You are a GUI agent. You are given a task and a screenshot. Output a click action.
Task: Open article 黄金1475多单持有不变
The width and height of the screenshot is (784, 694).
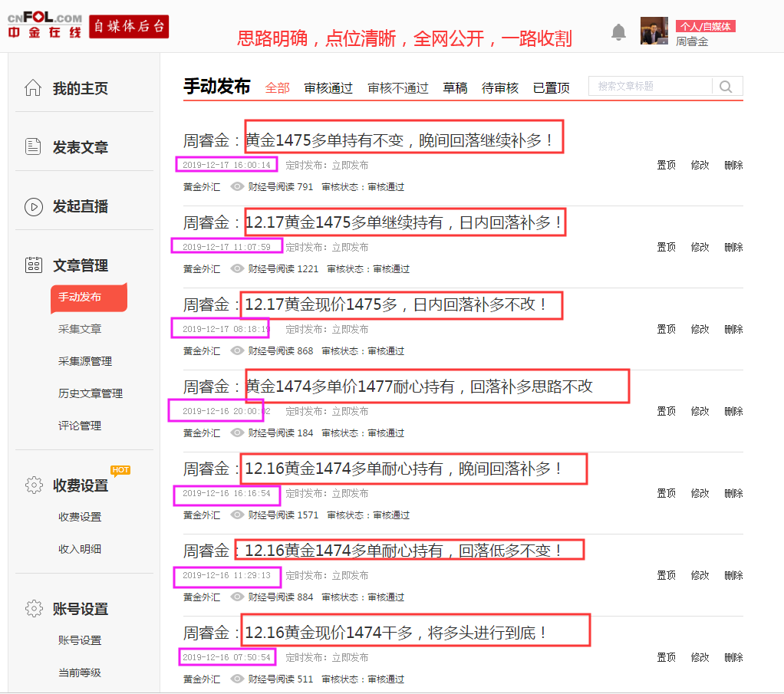pyautogui.click(x=367, y=140)
